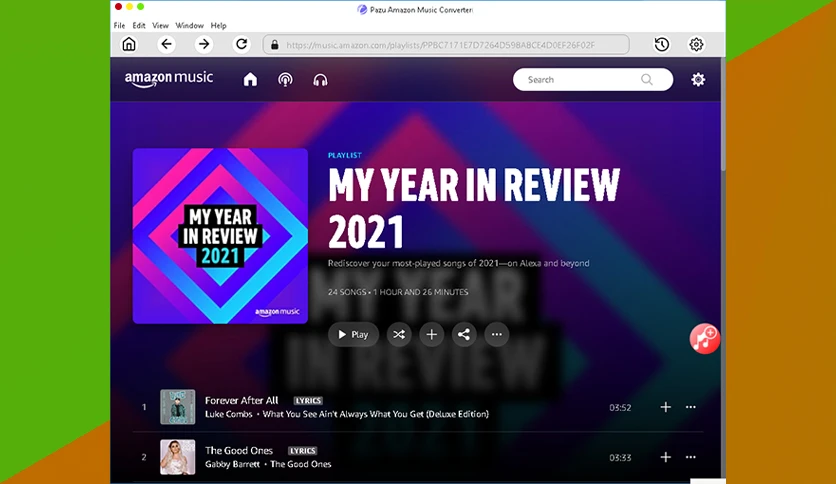This screenshot has height=484, width=836.
Task: Click the URL address bar
Action: tap(446, 45)
